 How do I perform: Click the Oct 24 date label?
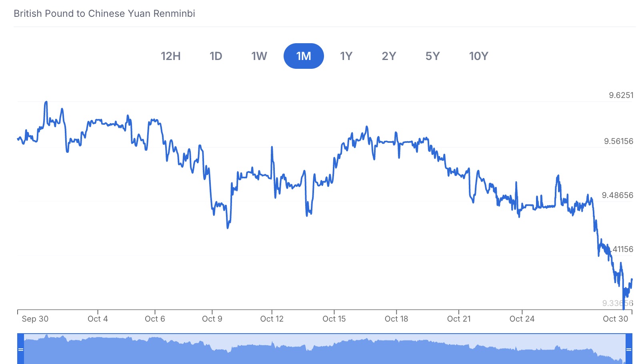point(522,319)
